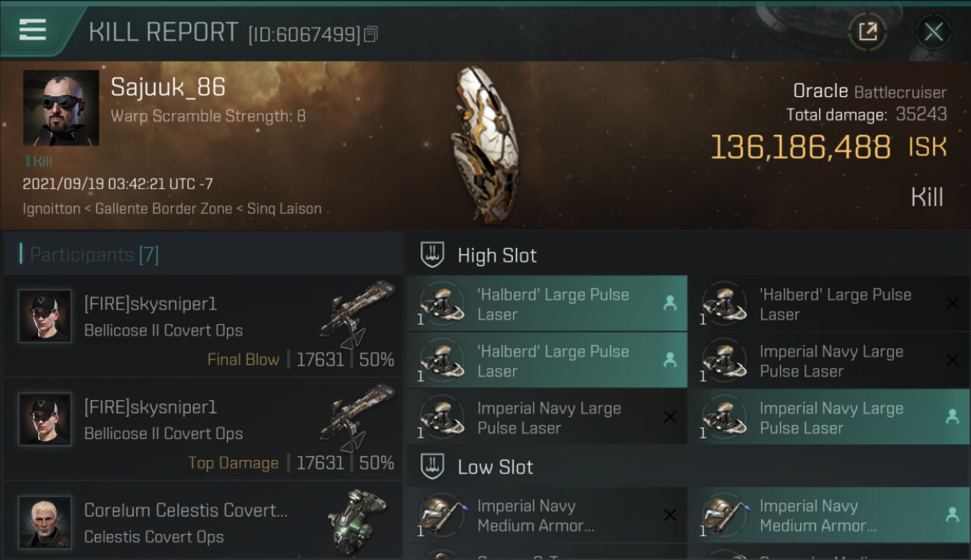Click the Low Slot section header icon

tap(433, 467)
